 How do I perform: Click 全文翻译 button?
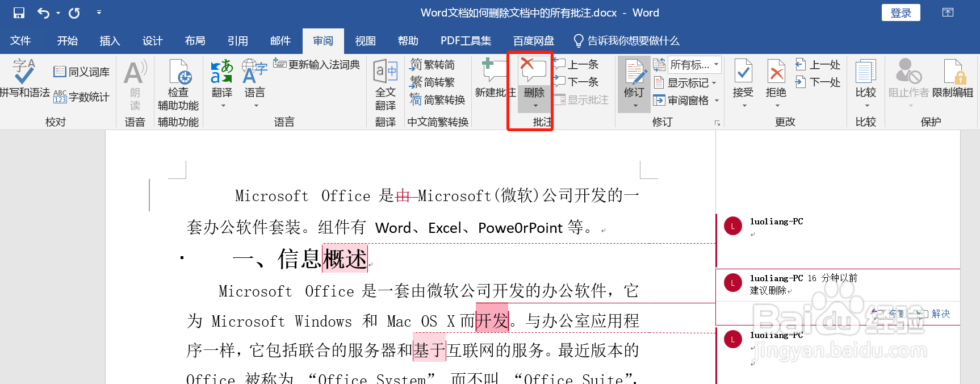(x=386, y=85)
